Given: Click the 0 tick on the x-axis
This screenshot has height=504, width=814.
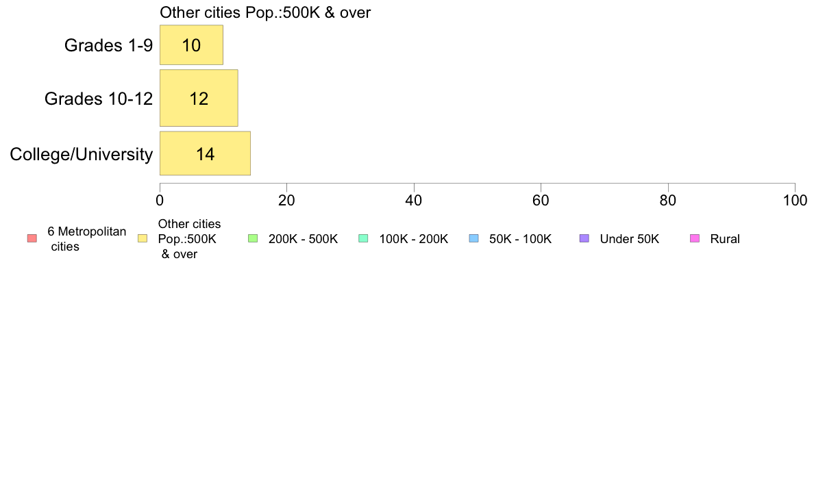Looking at the screenshot, I should coord(160,201).
